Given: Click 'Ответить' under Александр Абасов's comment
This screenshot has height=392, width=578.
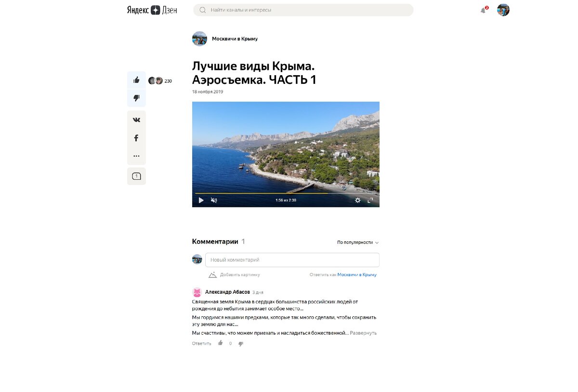Looking at the screenshot, I should tap(201, 344).
